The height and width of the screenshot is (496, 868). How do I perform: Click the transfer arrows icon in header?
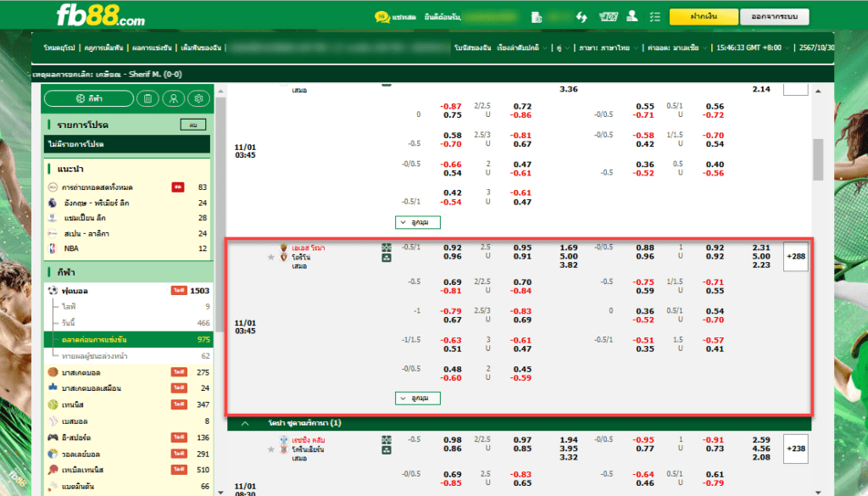(581, 17)
